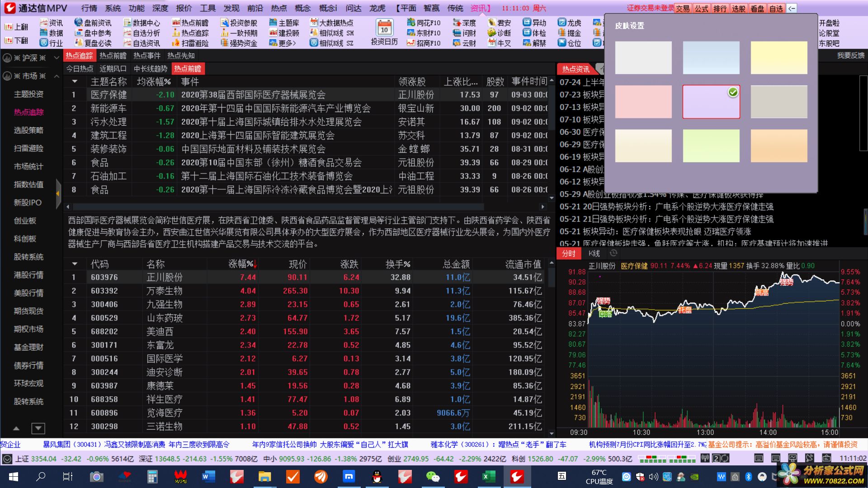The image size is (868, 488).
Task: Open 盘前资讯 in the toolbar
Action: (93, 23)
